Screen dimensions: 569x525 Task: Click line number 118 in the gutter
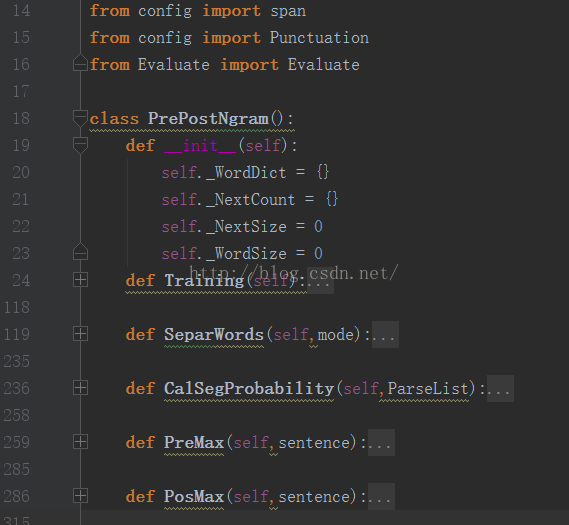click(17, 307)
